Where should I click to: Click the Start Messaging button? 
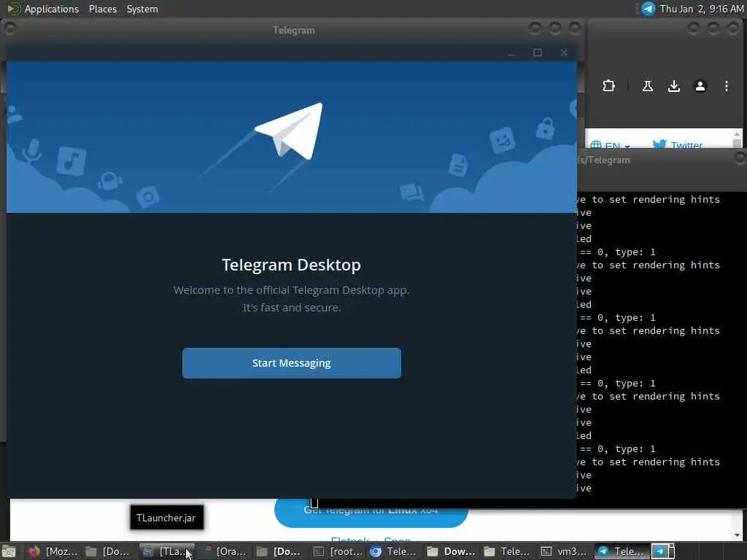(291, 363)
